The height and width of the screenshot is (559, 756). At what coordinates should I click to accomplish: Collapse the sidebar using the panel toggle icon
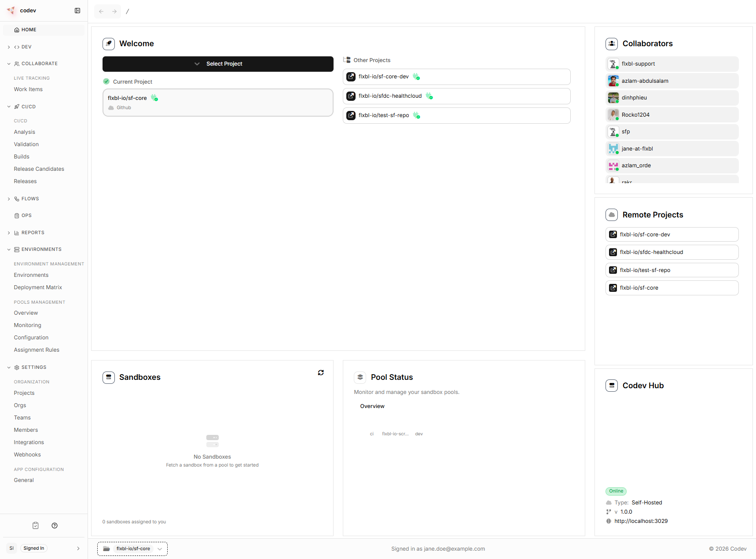pos(77,10)
